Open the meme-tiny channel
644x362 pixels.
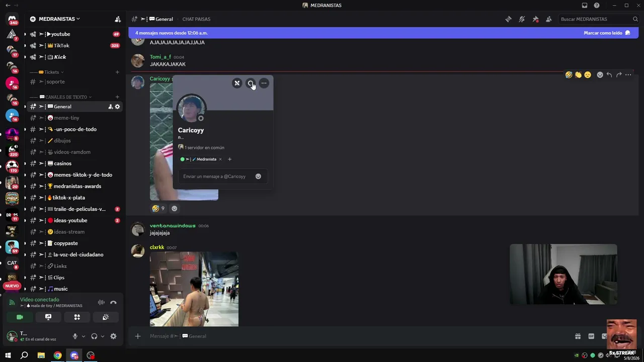tap(74, 118)
